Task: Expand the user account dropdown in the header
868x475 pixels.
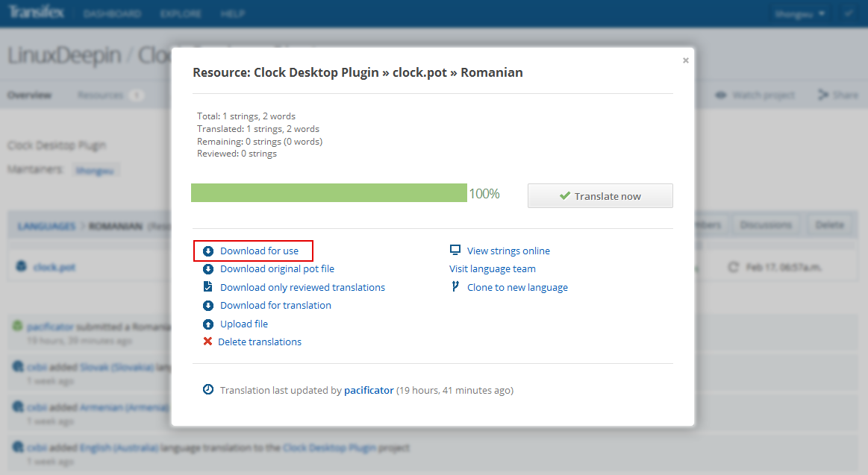Action: coord(800,14)
